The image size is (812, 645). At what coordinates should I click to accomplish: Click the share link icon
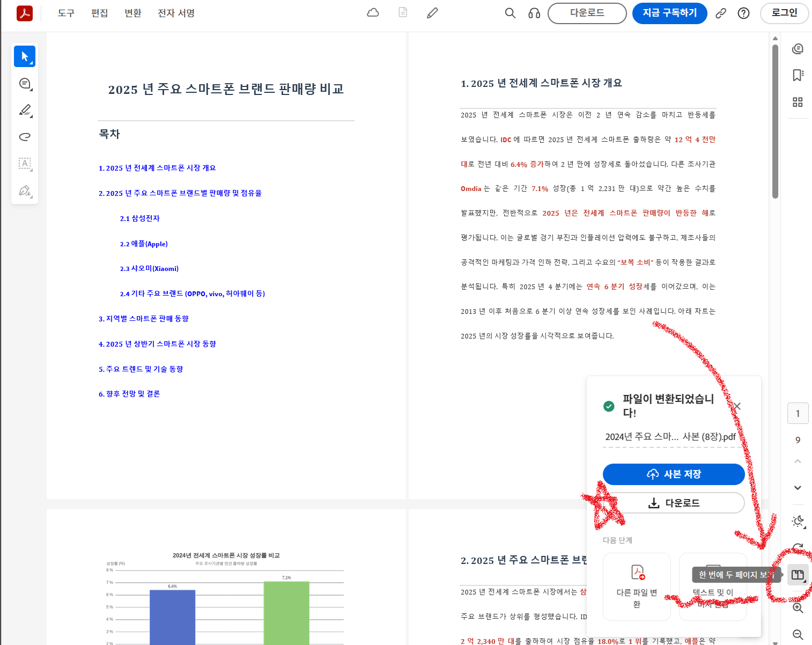[721, 13]
